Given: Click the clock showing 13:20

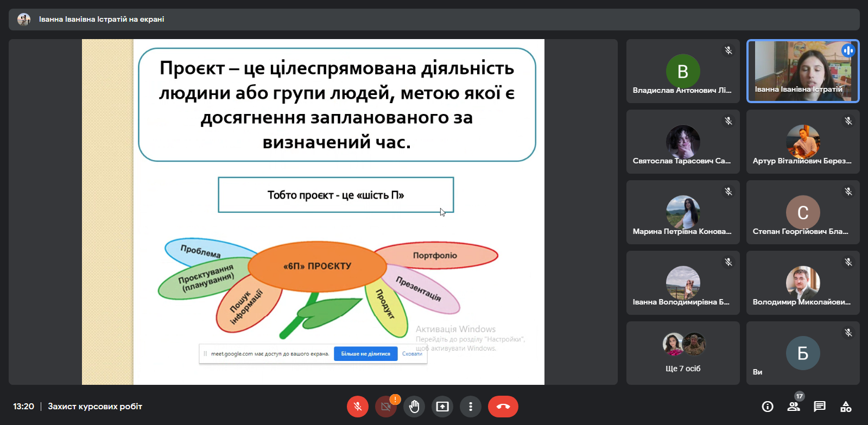Looking at the screenshot, I should pos(24,407).
